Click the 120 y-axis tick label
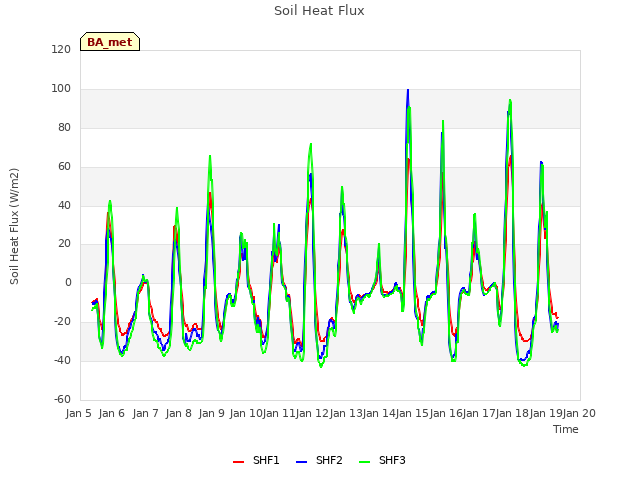Viewport: 640px width, 480px height. 61,50
